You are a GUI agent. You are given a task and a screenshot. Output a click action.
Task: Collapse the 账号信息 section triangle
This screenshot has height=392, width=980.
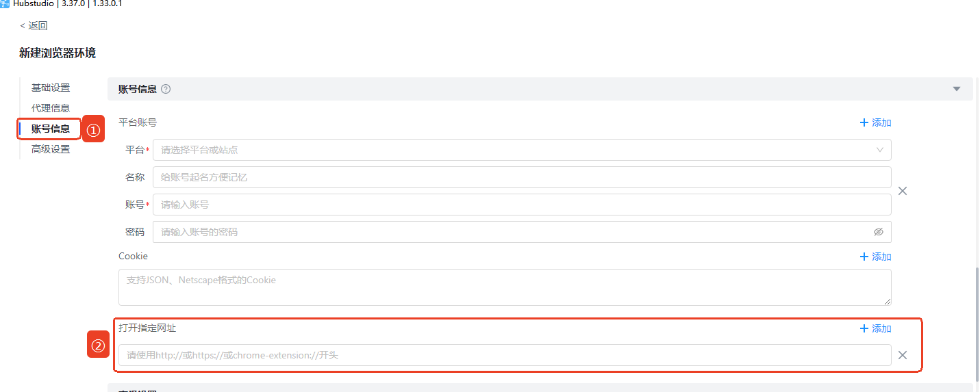pos(957,89)
